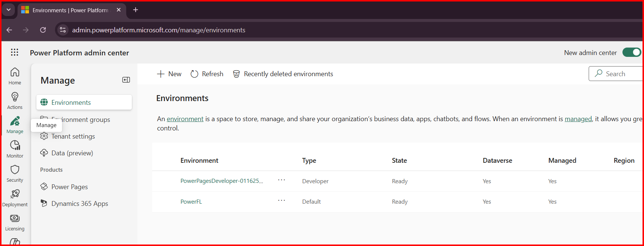Sort by the Dataverse column header
The height and width of the screenshot is (246, 644).
[x=497, y=161]
